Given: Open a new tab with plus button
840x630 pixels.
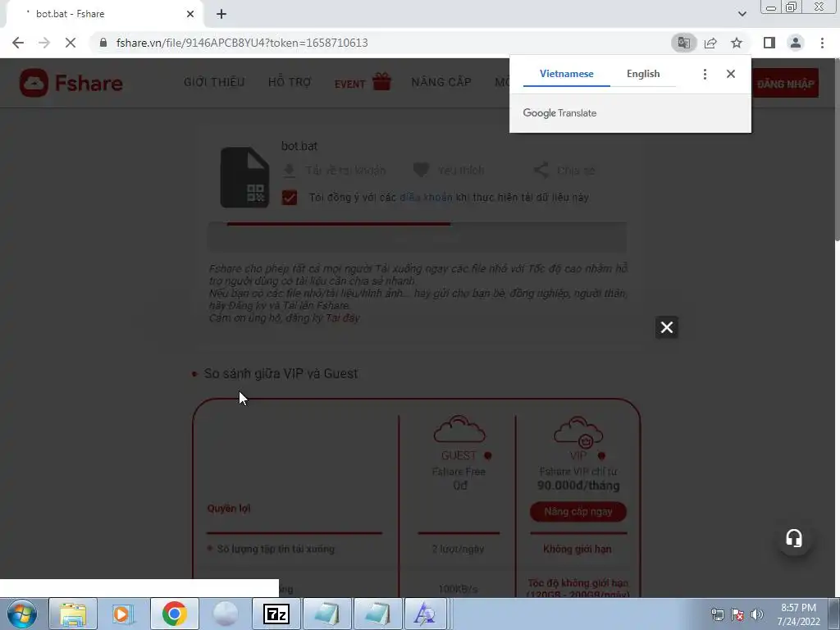Looking at the screenshot, I should 221,14.
